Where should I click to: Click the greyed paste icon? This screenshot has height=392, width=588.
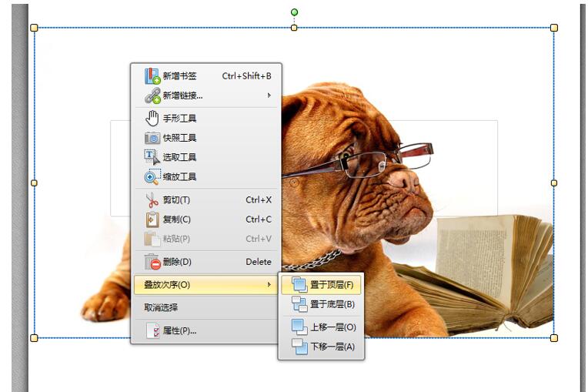(152, 239)
